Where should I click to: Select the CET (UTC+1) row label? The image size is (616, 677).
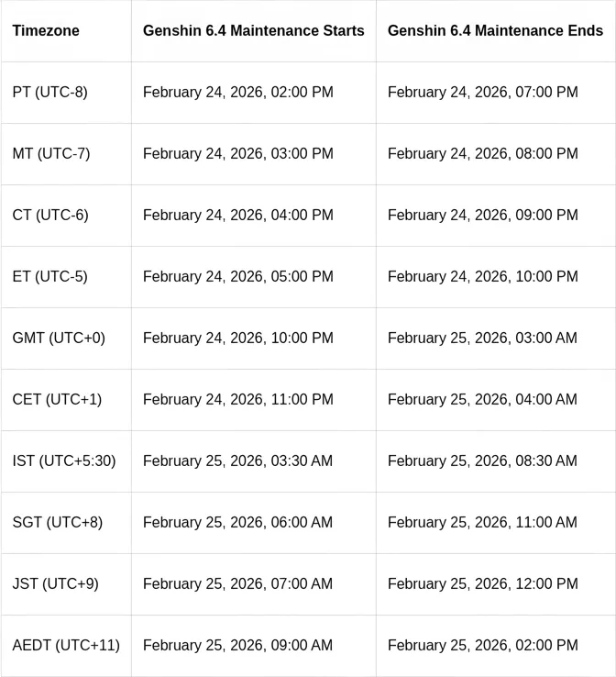point(57,400)
